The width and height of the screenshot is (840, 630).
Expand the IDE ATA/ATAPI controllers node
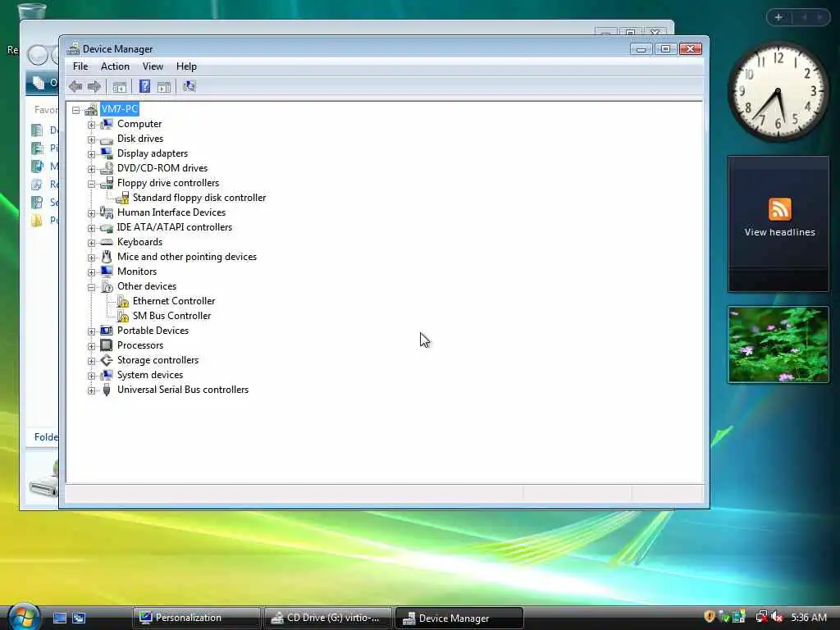(x=92, y=228)
